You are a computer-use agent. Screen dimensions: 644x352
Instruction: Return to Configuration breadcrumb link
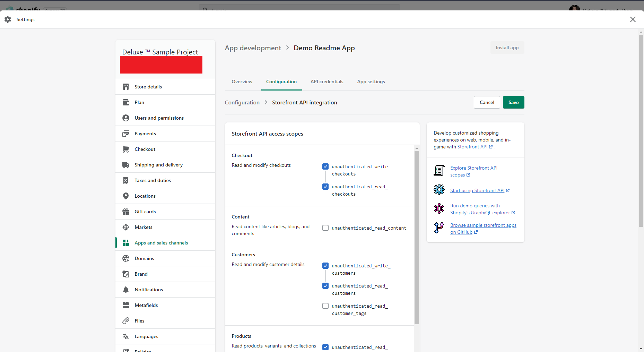pos(242,102)
